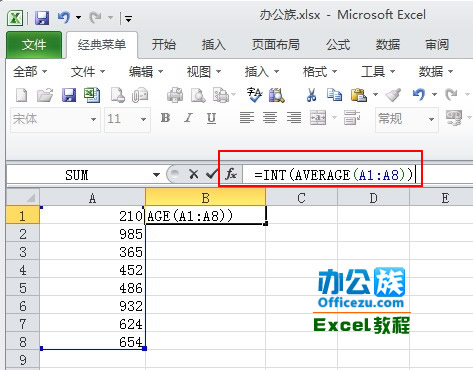
Task: Click the Excel application icon in title bar
Action: tap(15, 17)
